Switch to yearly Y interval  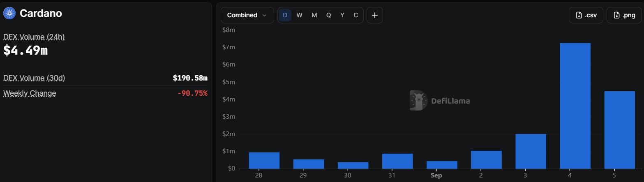pos(342,15)
